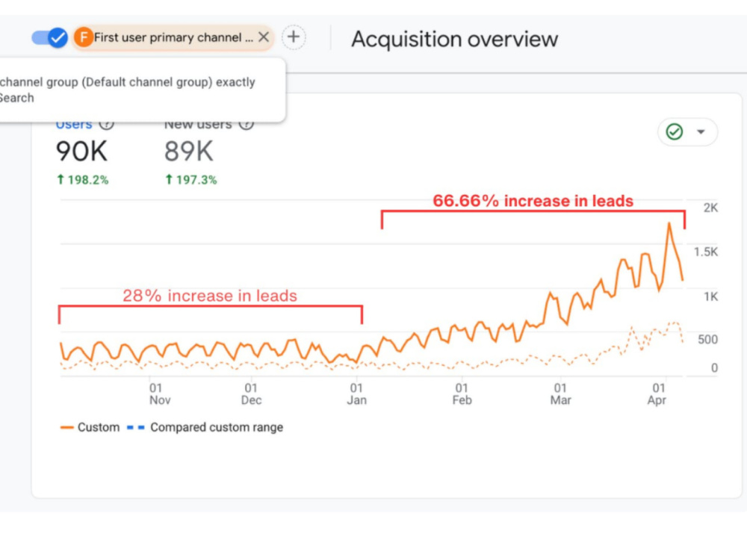Click the 01 Jan axis label

pos(356,394)
